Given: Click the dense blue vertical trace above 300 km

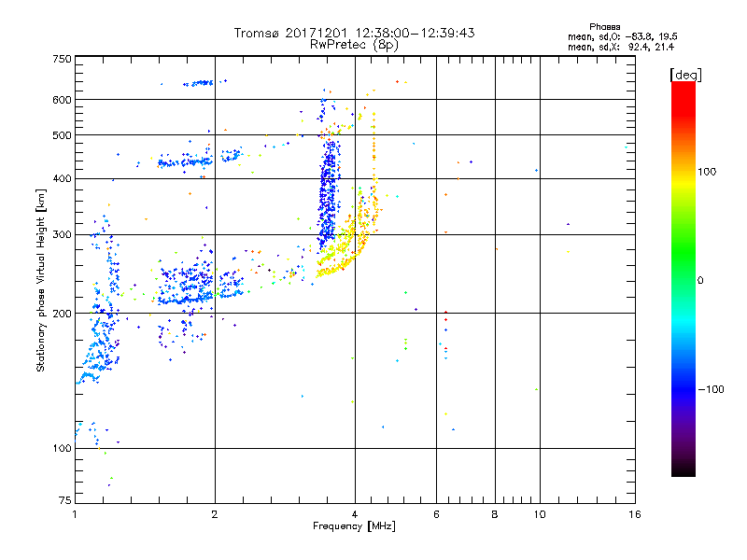Looking at the screenshot, I should [329, 190].
